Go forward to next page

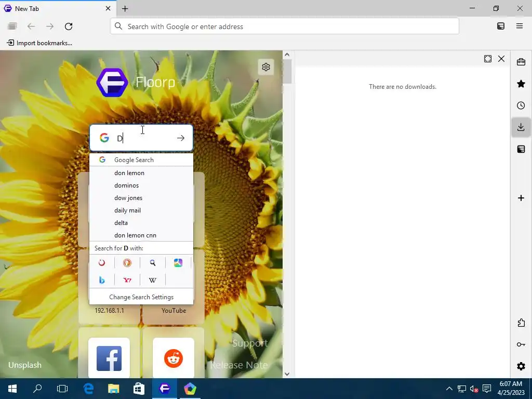(x=50, y=26)
